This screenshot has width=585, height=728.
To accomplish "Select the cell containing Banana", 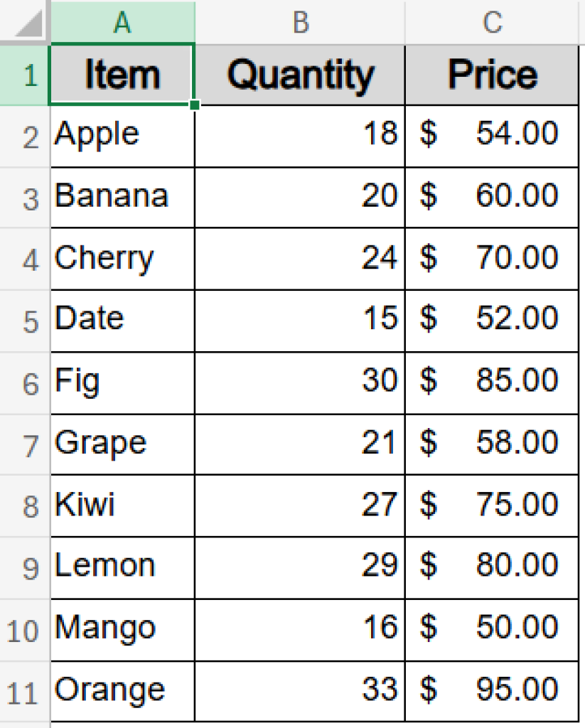I will [x=121, y=197].
